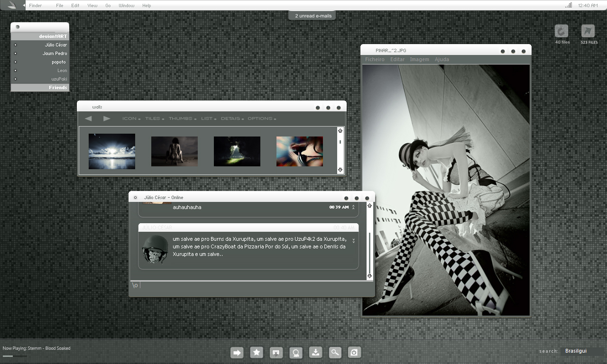
Task: Open the deviantART group header
Action: coord(40,36)
